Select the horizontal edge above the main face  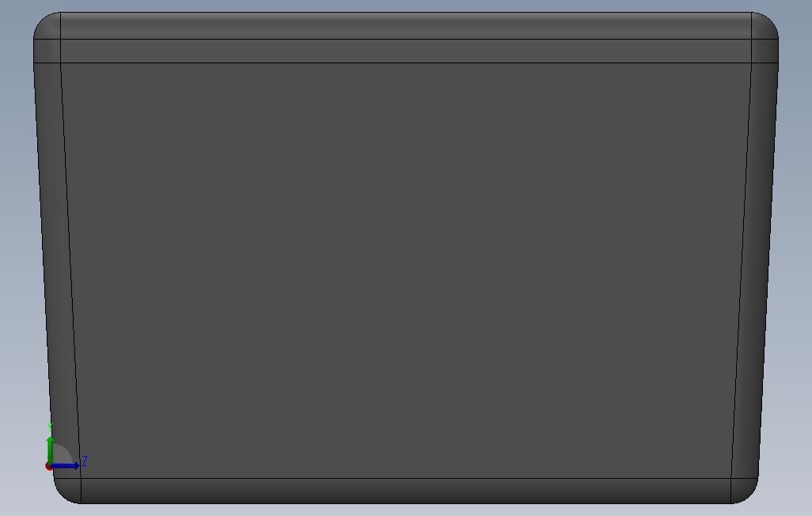pos(406,63)
